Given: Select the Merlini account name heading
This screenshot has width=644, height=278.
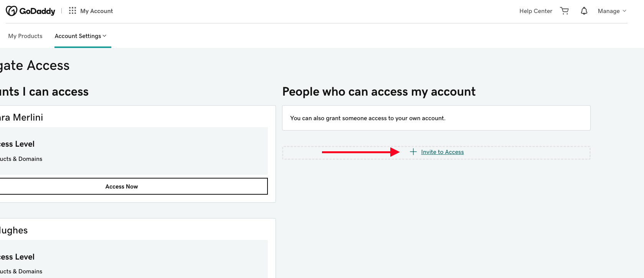Looking at the screenshot, I should 21,117.
